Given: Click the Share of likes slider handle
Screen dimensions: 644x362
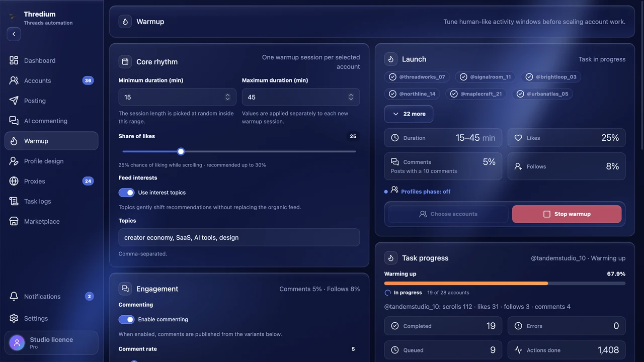Looking at the screenshot, I should (181, 151).
